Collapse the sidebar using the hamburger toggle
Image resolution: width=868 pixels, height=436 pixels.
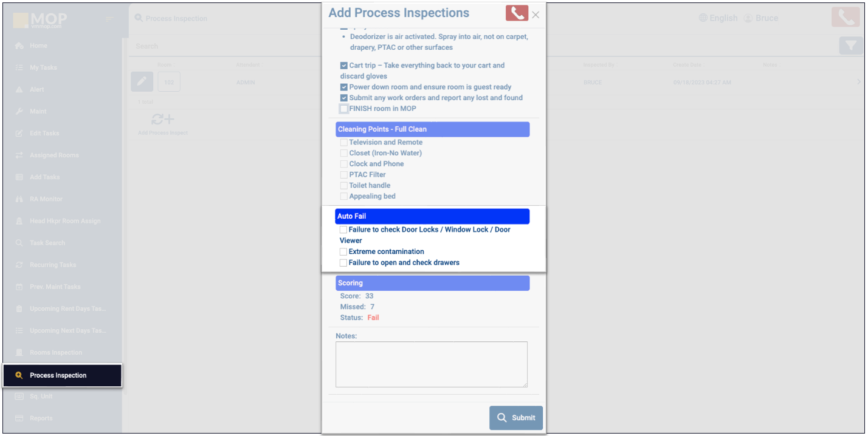(109, 19)
